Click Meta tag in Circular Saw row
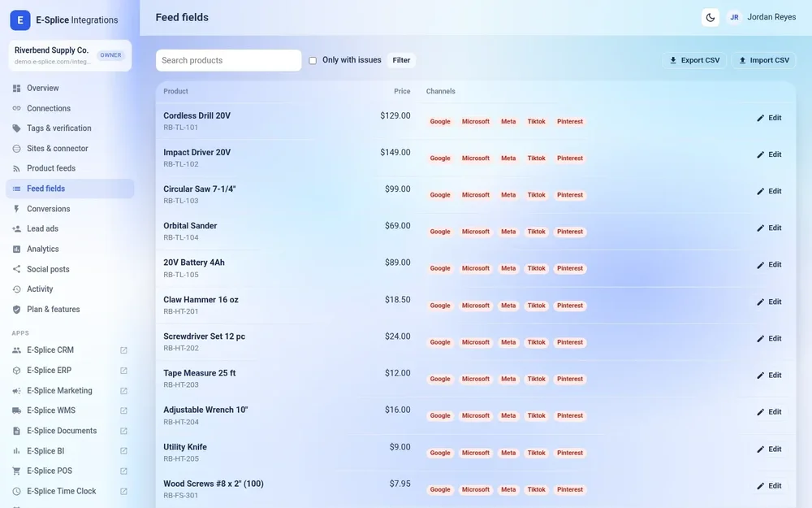Screen dimensions: 812x508 point(508,195)
